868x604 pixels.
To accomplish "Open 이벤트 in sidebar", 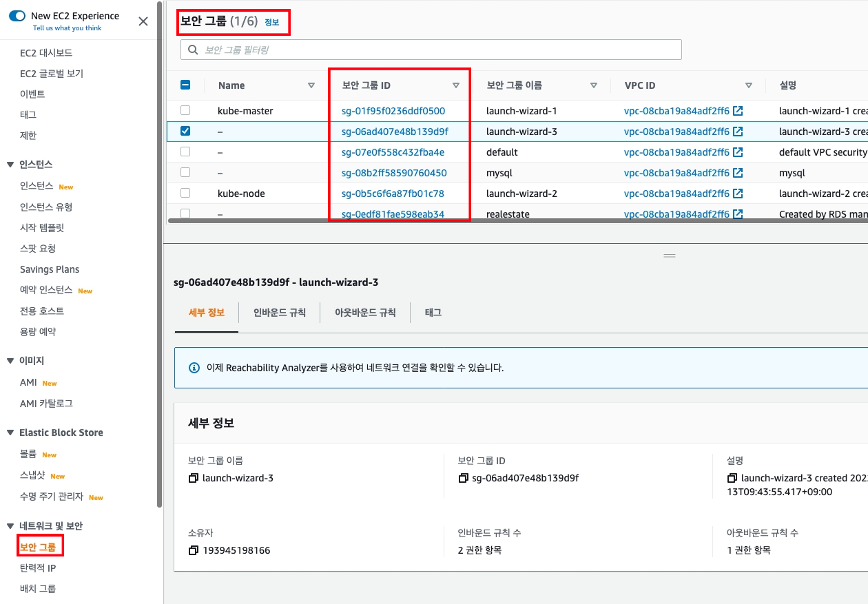I will pos(32,94).
